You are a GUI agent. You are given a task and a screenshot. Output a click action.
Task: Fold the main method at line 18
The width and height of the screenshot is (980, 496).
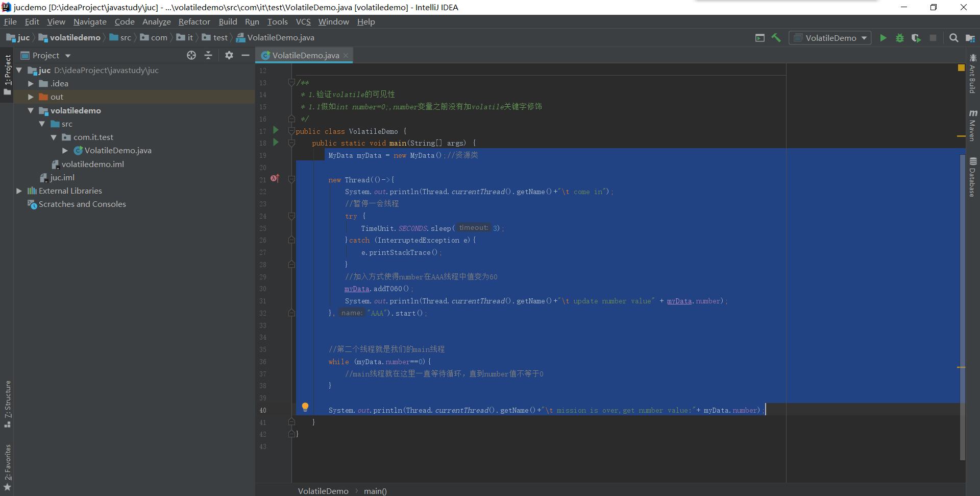pyautogui.click(x=291, y=143)
